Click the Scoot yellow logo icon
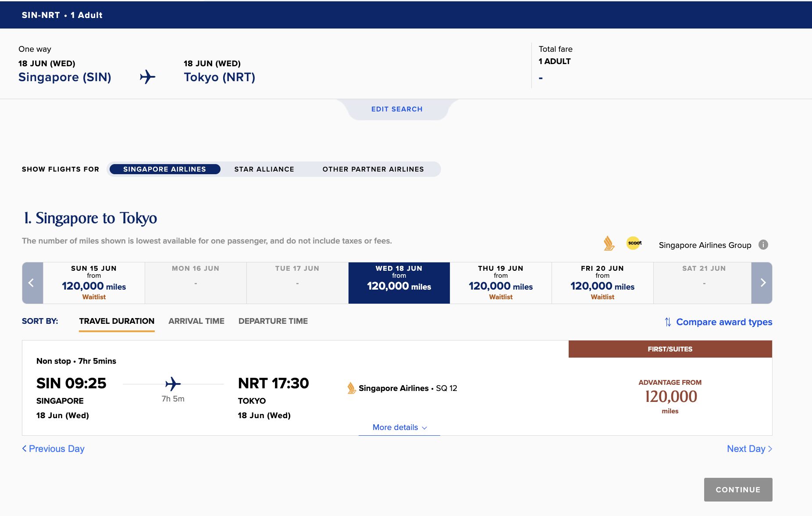812x516 pixels. pos(634,243)
